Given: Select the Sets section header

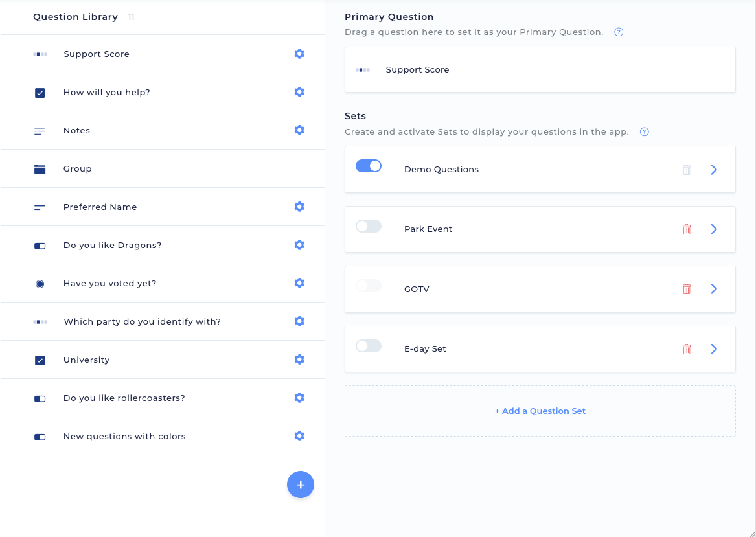Looking at the screenshot, I should (x=355, y=115).
